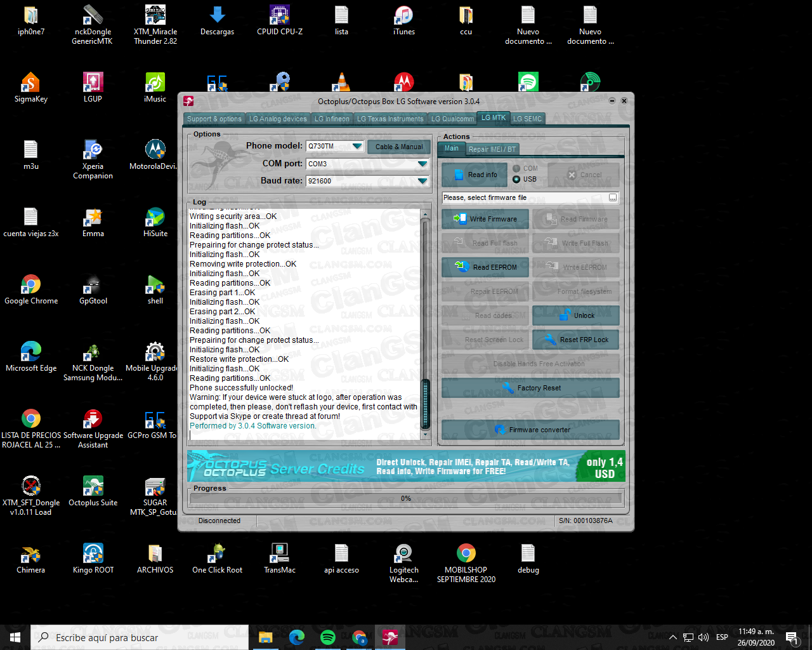The width and height of the screenshot is (812, 650).
Task: Click the "Phone successfully unlocked!" log line
Action: point(241,388)
